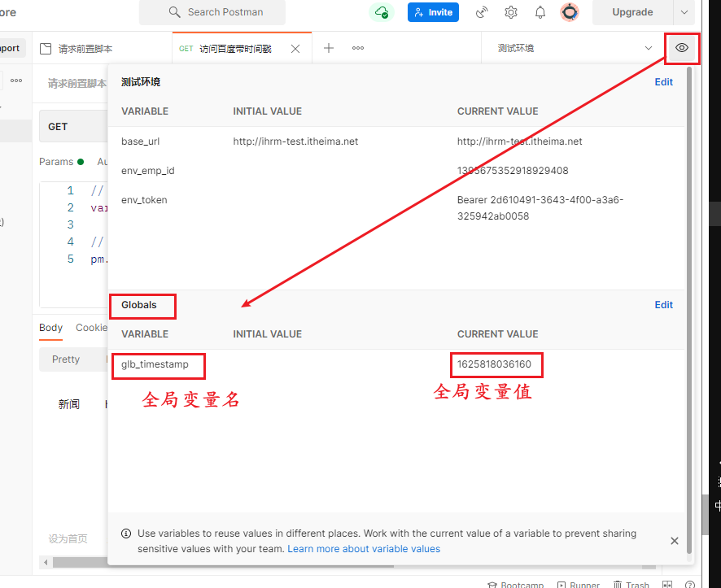Click the 新闻 link in the response preview
721x588 pixels.
coord(68,404)
